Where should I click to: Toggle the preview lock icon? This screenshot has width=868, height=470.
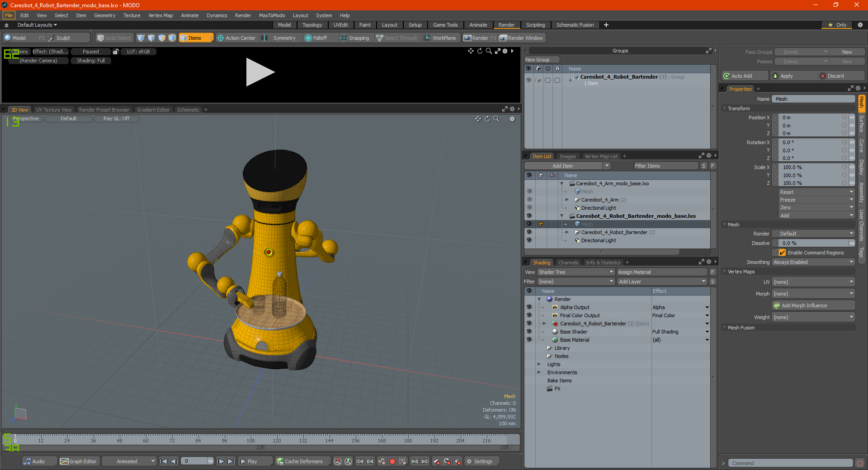click(x=116, y=52)
